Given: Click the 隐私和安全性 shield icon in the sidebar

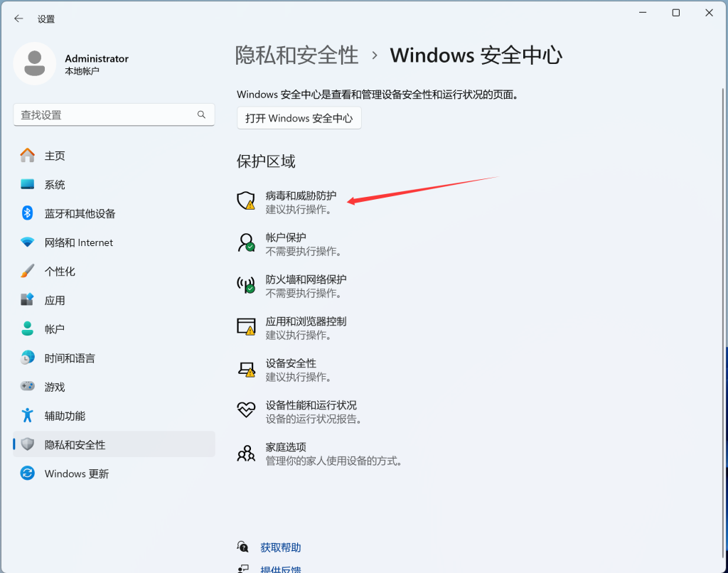Looking at the screenshot, I should pyautogui.click(x=28, y=444).
